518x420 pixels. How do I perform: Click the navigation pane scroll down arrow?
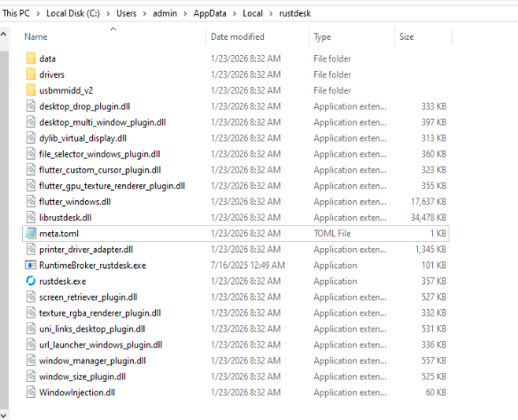coord(4,416)
